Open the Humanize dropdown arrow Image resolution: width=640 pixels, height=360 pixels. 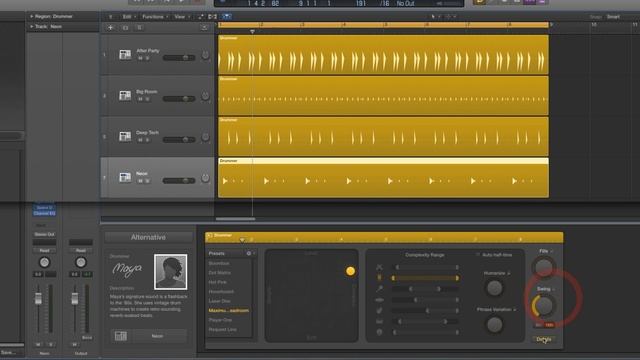pos(509,273)
